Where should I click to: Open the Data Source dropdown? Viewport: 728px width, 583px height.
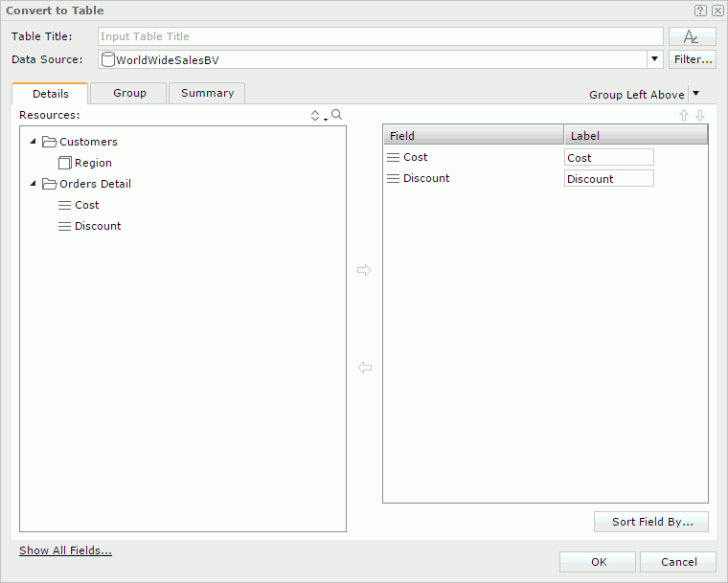tap(655, 59)
